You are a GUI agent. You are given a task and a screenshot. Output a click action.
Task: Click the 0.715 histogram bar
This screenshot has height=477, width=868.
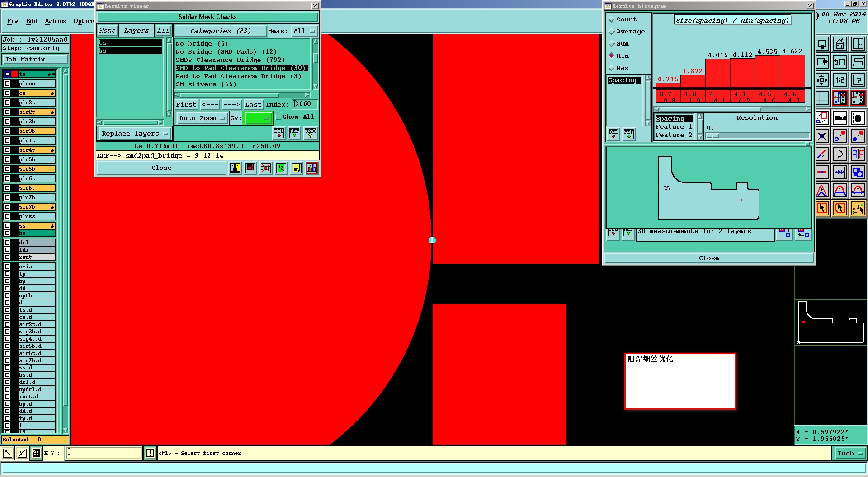click(x=668, y=85)
